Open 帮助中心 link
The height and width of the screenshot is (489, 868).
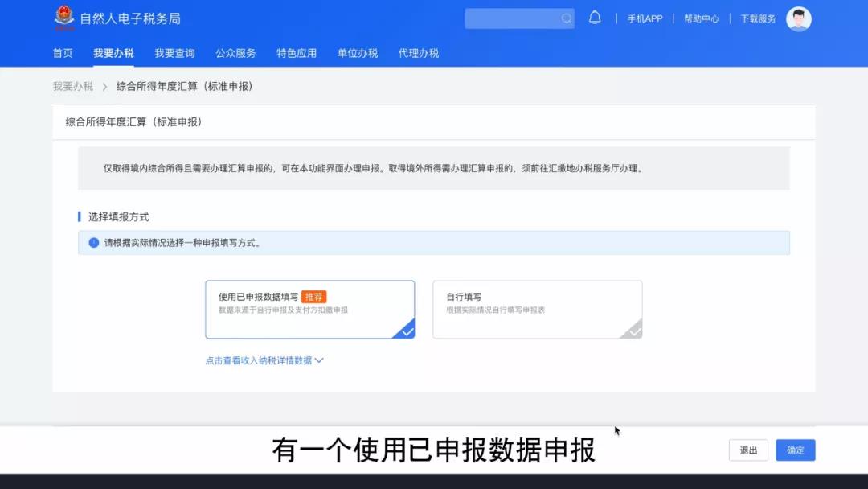[x=701, y=18]
